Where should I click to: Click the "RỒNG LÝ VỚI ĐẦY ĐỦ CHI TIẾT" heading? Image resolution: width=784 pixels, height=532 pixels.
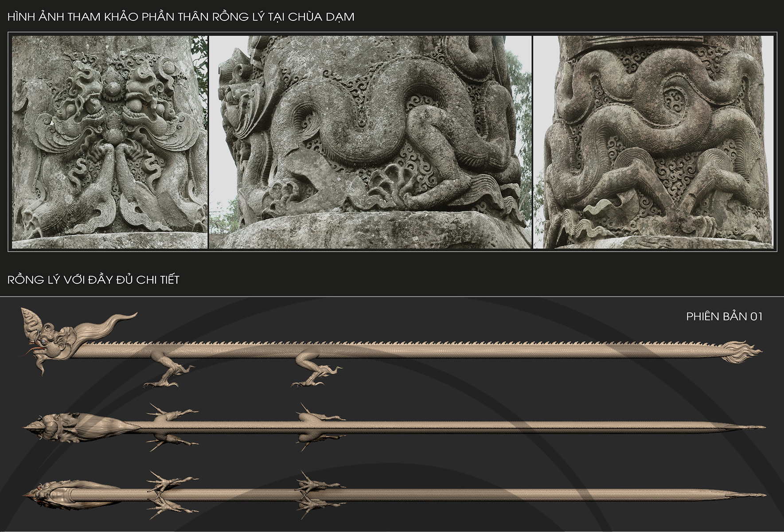coord(94,280)
